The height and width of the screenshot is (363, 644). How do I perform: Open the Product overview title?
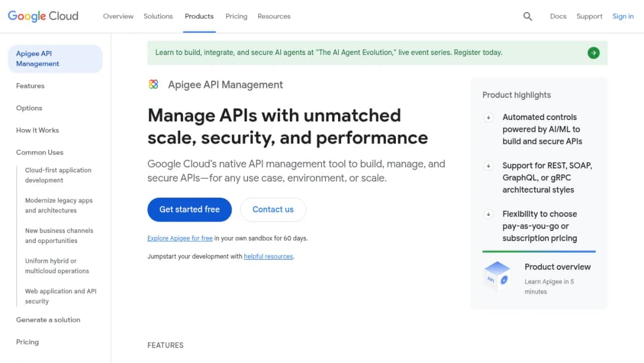(558, 267)
